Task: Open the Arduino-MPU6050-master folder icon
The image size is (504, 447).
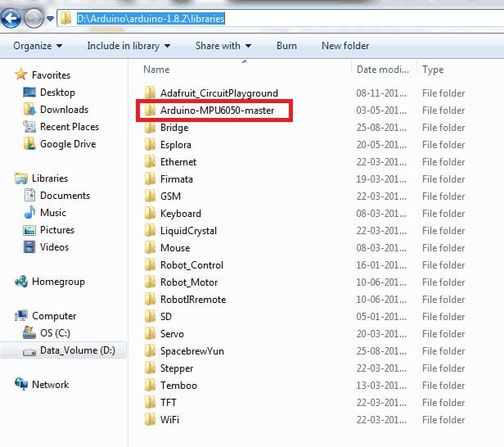Action: point(150,111)
